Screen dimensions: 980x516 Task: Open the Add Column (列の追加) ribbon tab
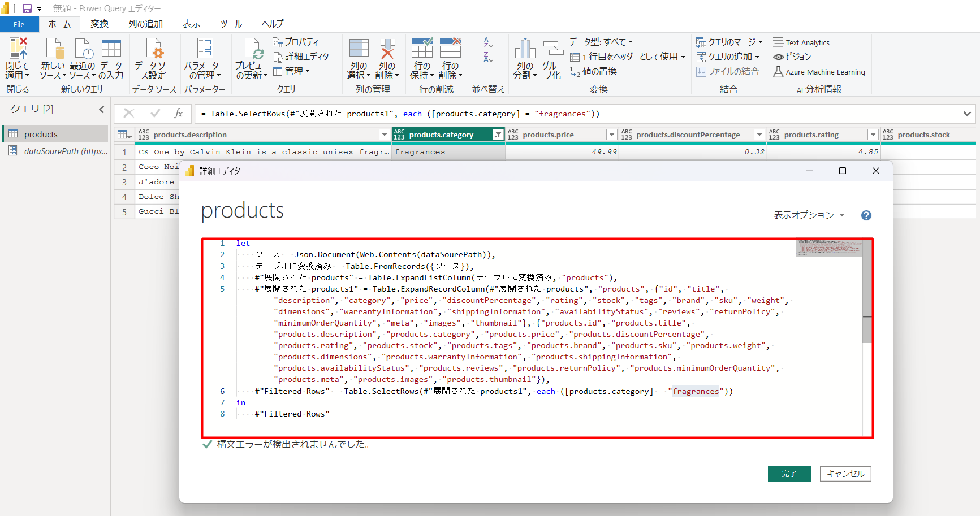pyautogui.click(x=145, y=24)
